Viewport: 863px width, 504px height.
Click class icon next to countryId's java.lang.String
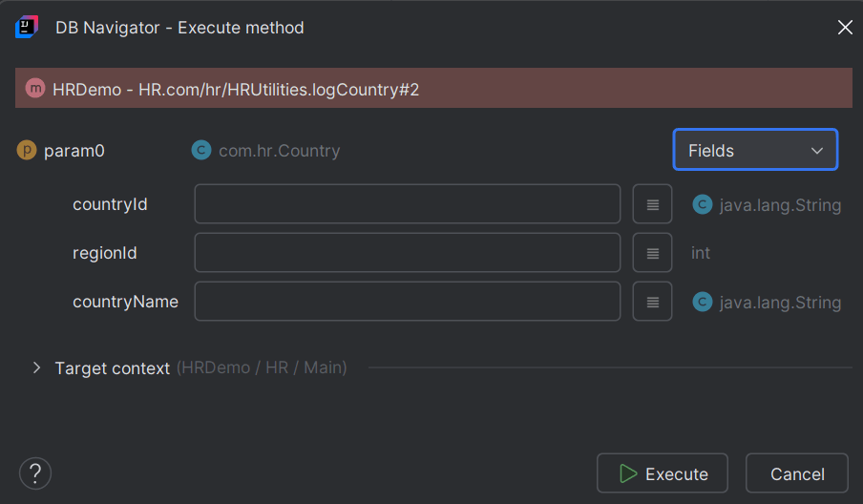pos(703,204)
